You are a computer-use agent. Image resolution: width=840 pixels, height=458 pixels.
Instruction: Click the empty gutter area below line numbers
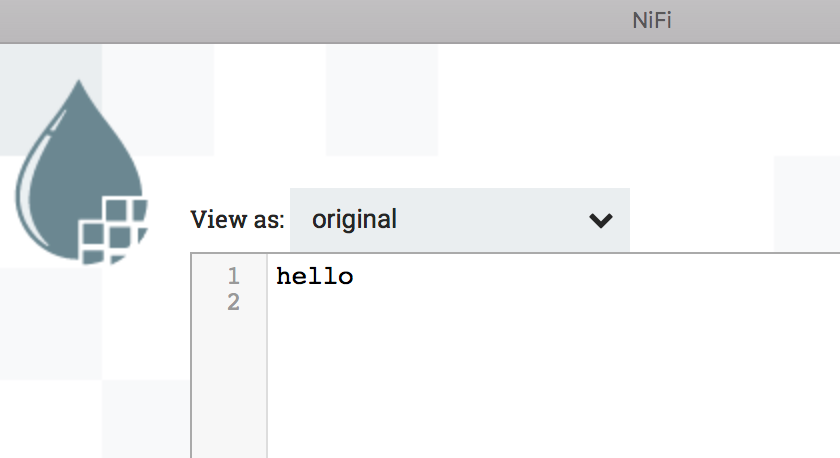[229, 390]
